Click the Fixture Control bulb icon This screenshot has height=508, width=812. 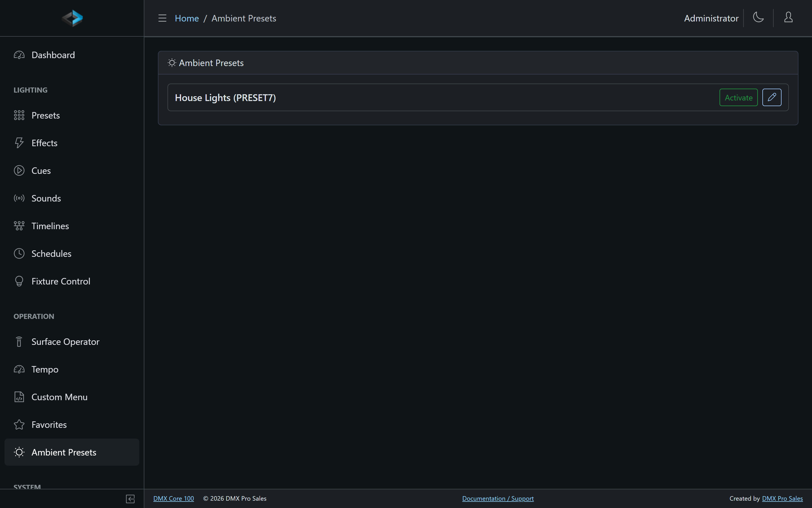[x=19, y=281]
